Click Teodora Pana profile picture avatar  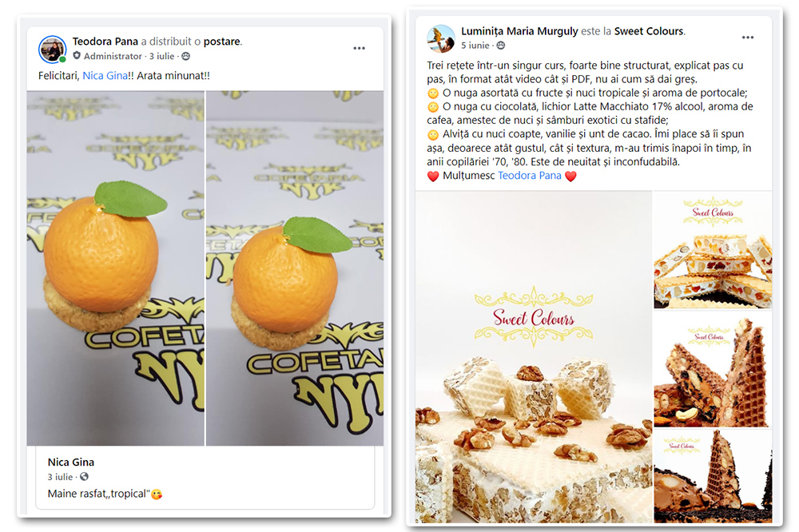point(53,50)
